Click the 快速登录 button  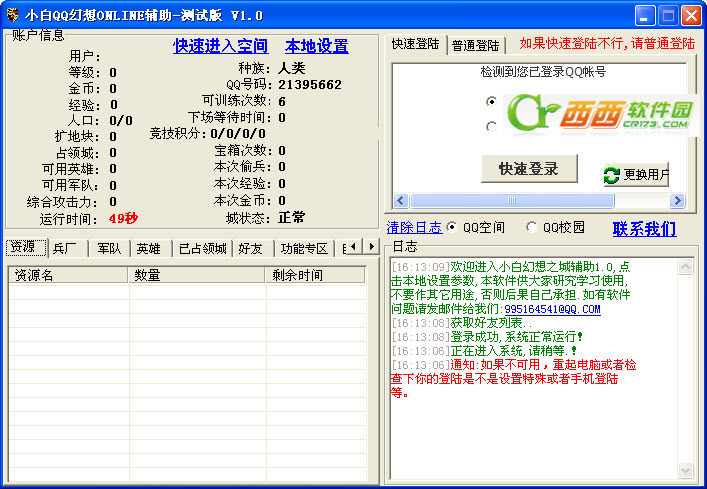529,169
